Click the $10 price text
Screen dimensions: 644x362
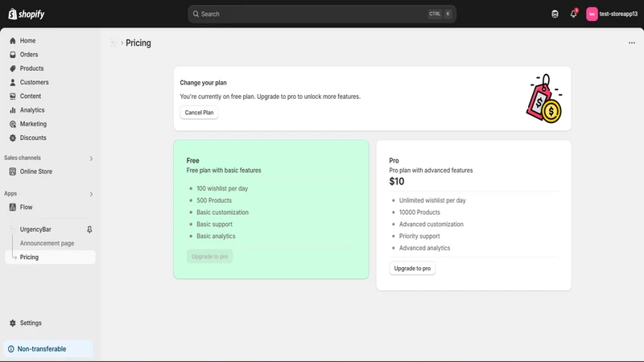tap(397, 182)
